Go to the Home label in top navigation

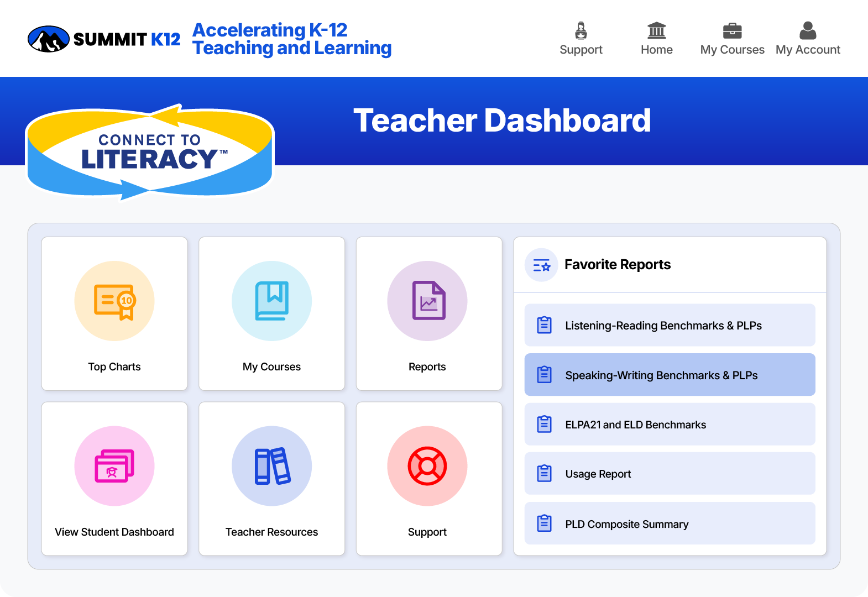tap(657, 50)
